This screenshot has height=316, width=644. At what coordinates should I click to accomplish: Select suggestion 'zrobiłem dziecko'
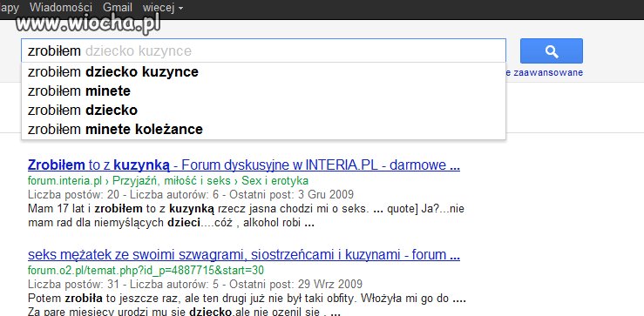click(x=263, y=110)
